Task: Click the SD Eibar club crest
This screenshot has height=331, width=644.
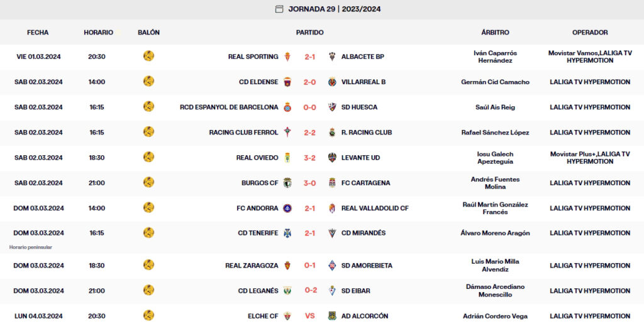Action: click(x=332, y=291)
